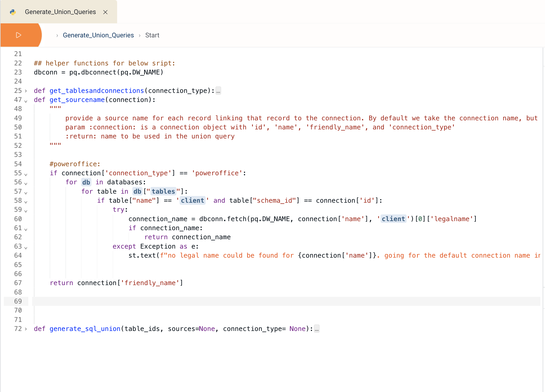
Task: Collapse the if connection_name block at line 61
Action: 26,229
